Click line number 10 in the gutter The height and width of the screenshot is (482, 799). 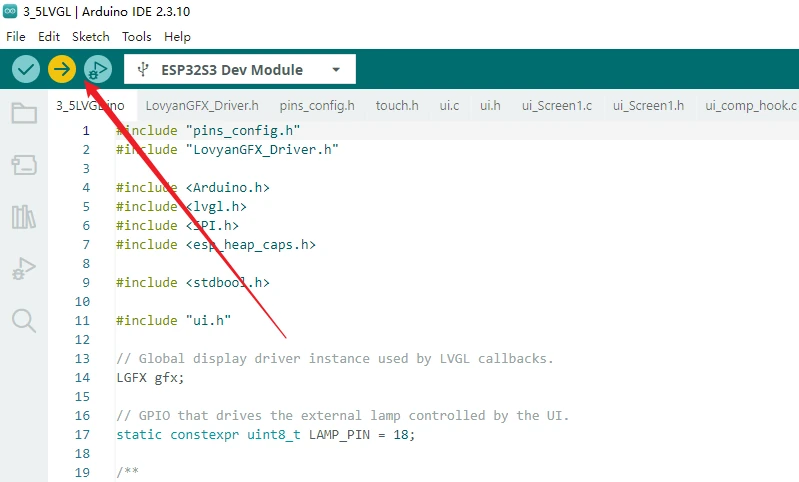click(x=83, y=302)
